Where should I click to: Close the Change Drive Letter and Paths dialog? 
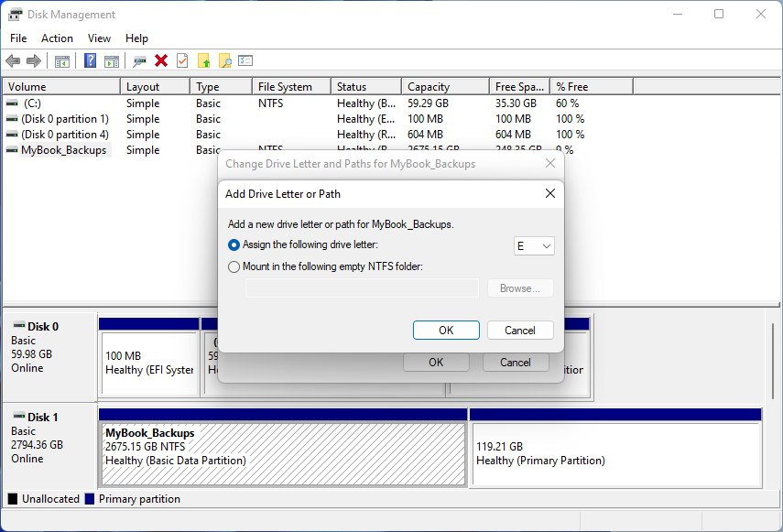549,163
